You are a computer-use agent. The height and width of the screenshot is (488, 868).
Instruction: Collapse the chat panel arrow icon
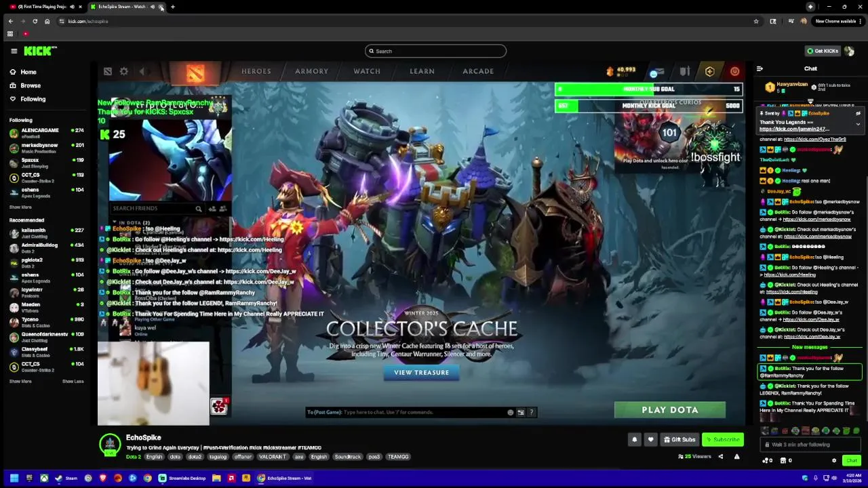(759, 68)
